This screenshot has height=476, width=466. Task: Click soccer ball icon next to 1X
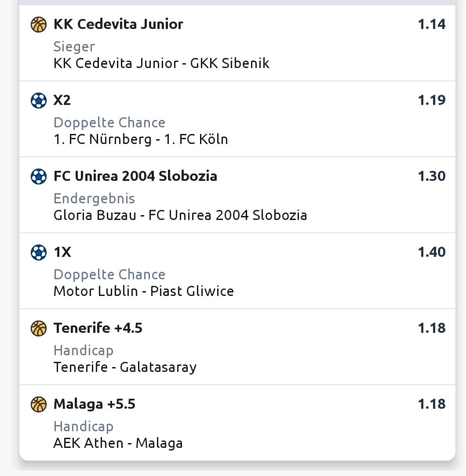38,252
